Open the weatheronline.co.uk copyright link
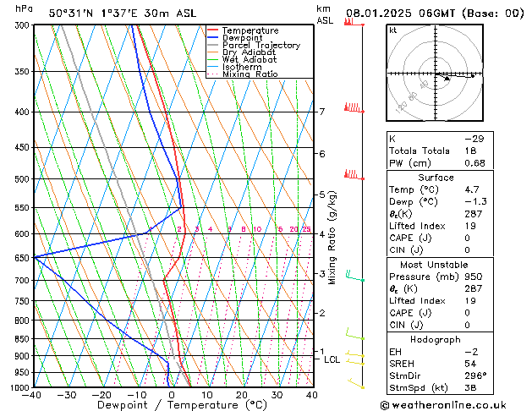 (443, 405)
